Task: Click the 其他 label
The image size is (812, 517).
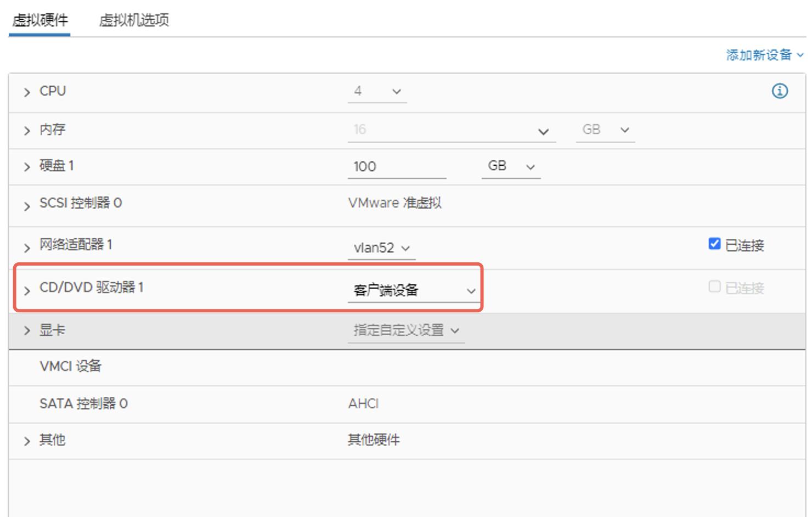Action: tap(53, 440)
